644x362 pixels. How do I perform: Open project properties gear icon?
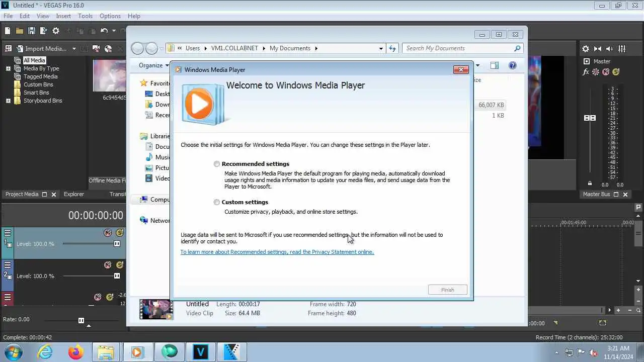56,31
